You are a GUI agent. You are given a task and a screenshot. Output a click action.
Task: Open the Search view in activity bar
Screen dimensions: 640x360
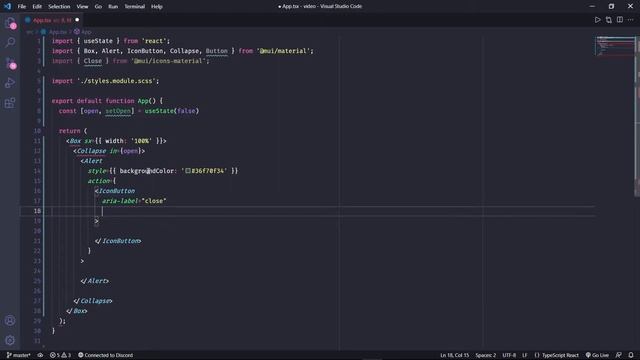pos(10,42)
